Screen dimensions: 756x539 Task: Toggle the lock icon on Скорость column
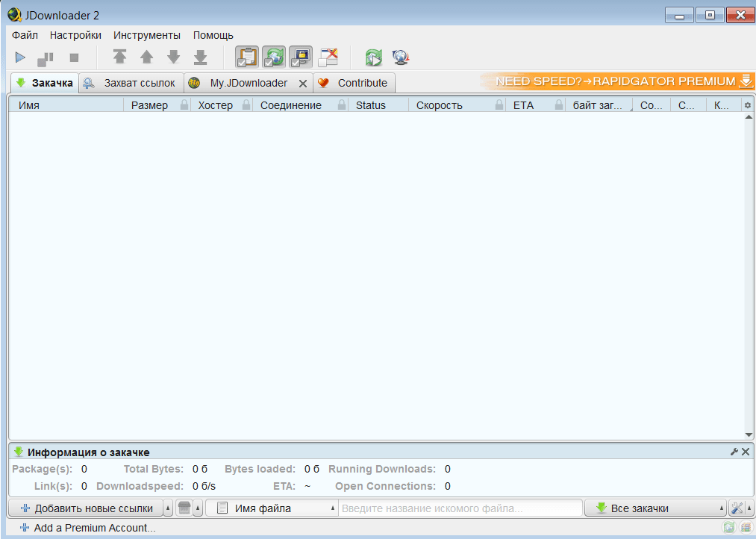(499, 105)
